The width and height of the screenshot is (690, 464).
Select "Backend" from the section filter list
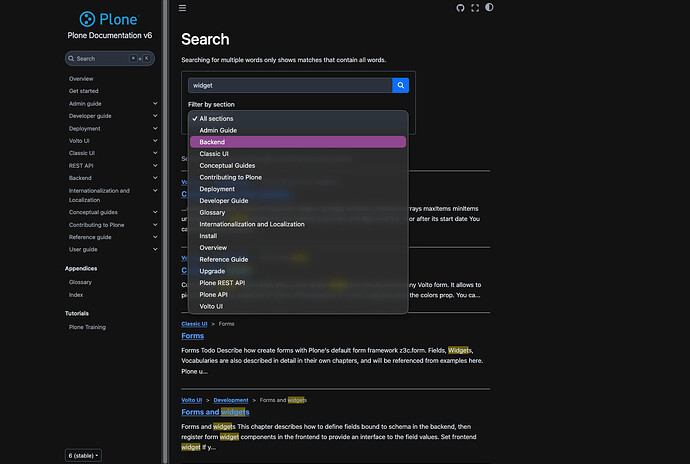point(212,142)
